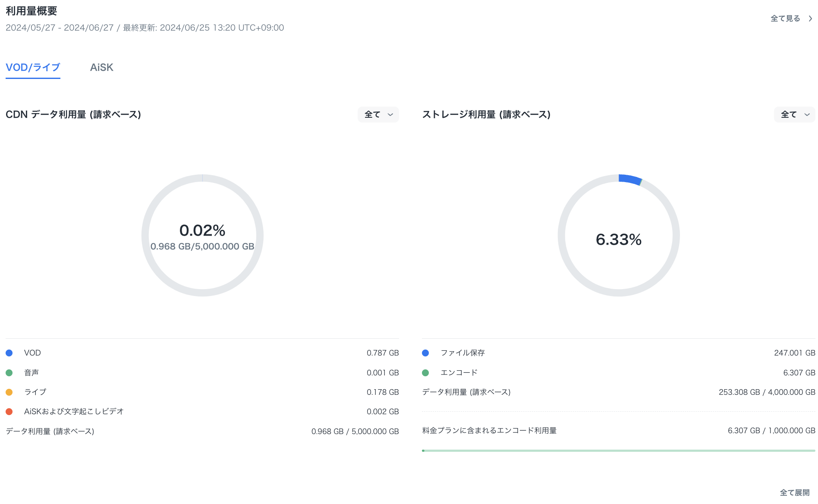
Task: Select the VOD/ライブ tab
Action: click(33, 67)
